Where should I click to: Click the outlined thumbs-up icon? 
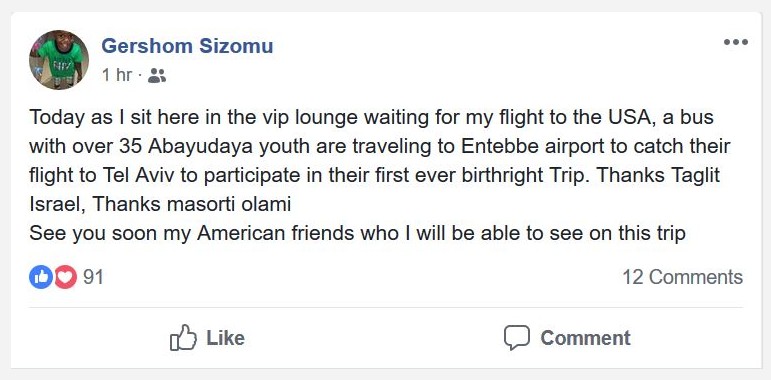pos(183,338)
